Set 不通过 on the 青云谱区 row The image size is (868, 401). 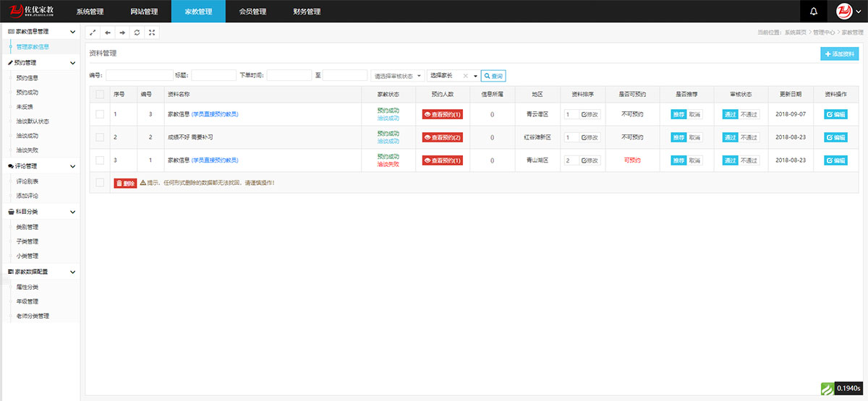click(x=749, y=114)
